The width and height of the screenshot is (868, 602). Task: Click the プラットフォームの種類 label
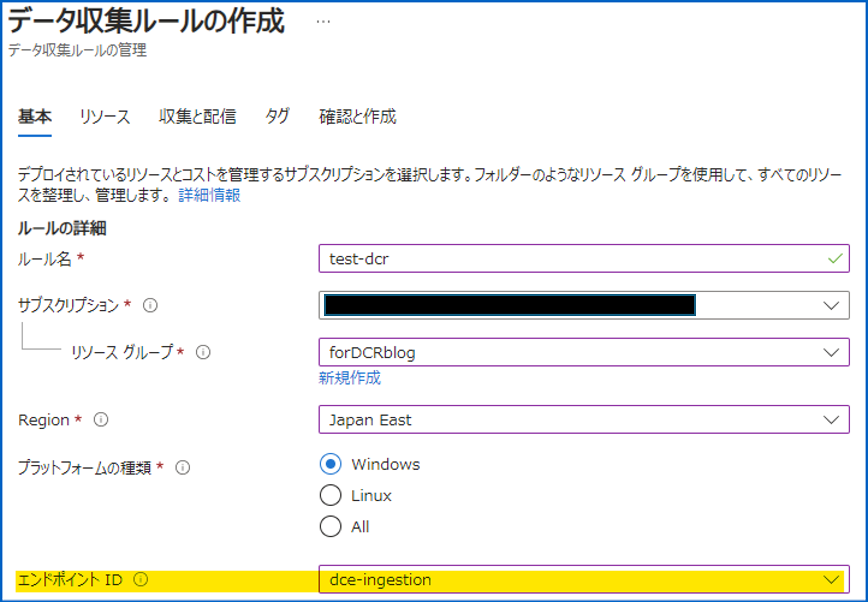tap(85, 468)
